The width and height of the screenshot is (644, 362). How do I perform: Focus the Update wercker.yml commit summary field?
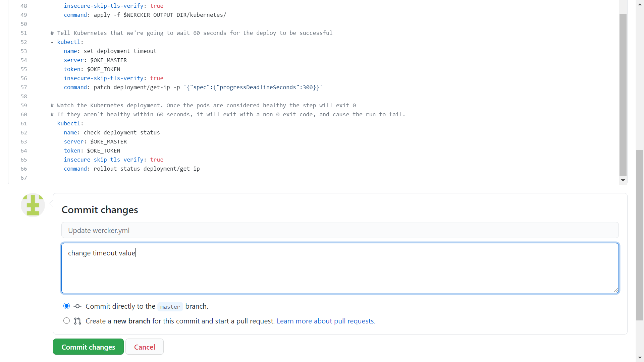pos(339,230)
